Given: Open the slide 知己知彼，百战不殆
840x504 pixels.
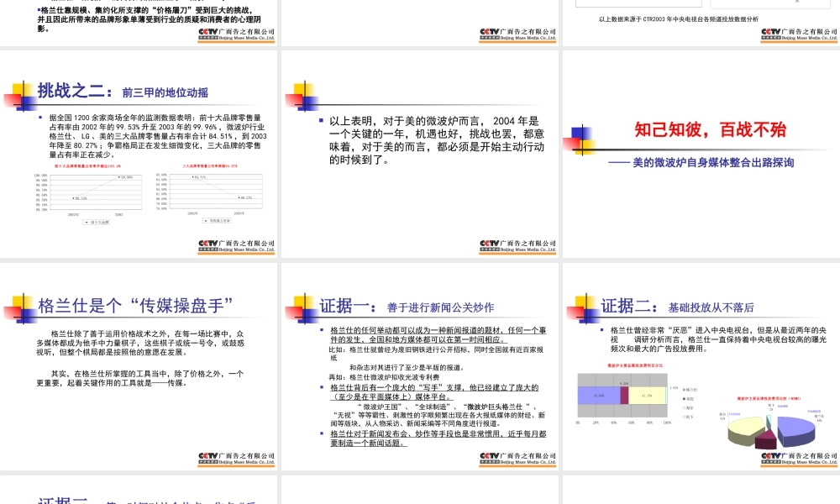Looking at the screenshot, I should pyautogui.click(x=701, y=155).
